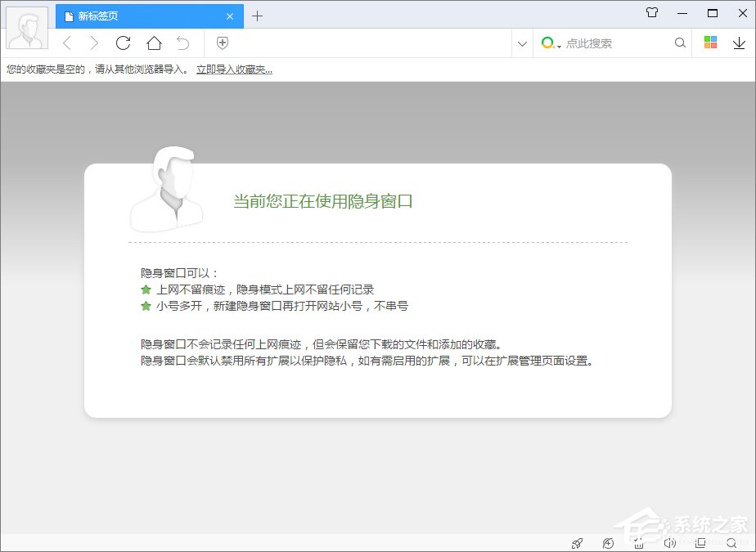Change browser skin with the T-shirt icon

click(x=651, y=13)
